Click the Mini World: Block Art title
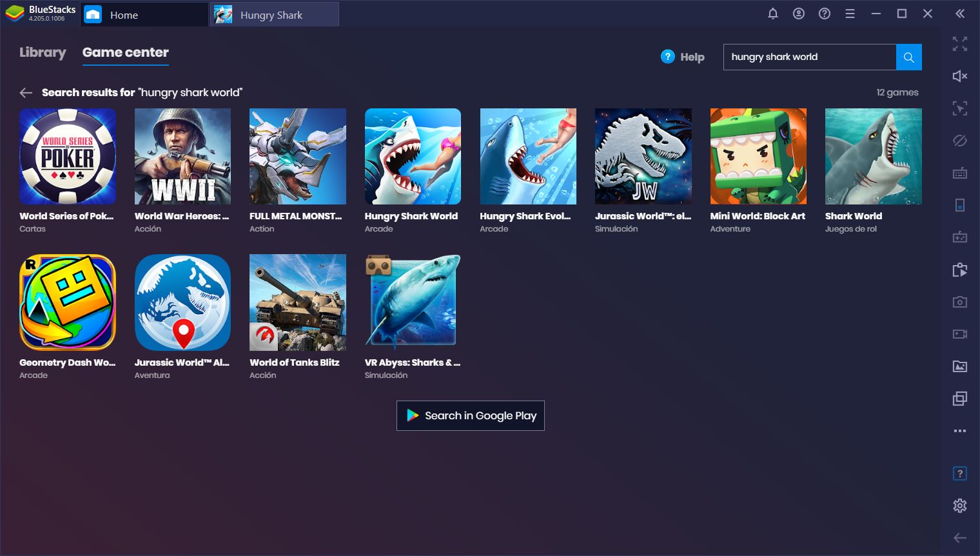This screenshot has height=556, width=980. 758,216
